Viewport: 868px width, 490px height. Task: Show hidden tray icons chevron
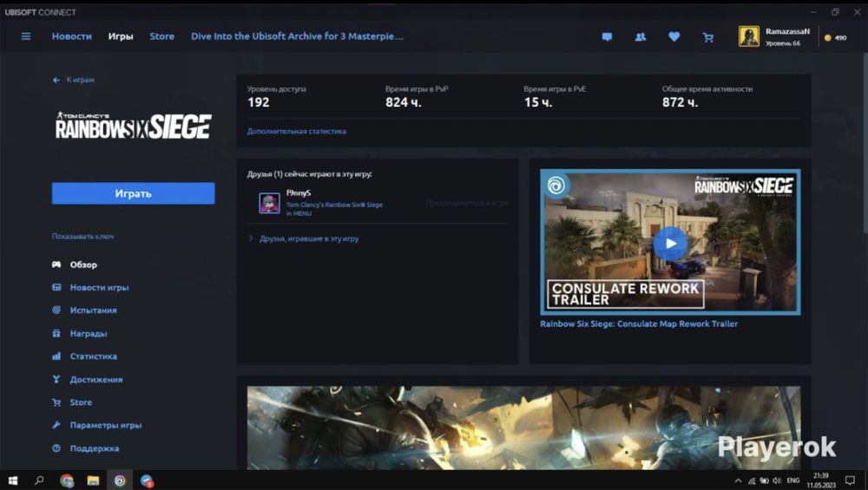pos(738,480)
